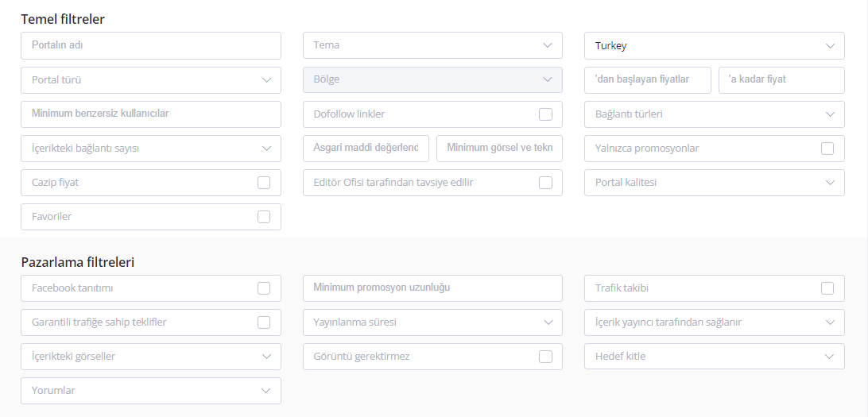Enable Editör Ofisi tarafından tavsiye edilir
Screen dimensions: 868x417
545,183
